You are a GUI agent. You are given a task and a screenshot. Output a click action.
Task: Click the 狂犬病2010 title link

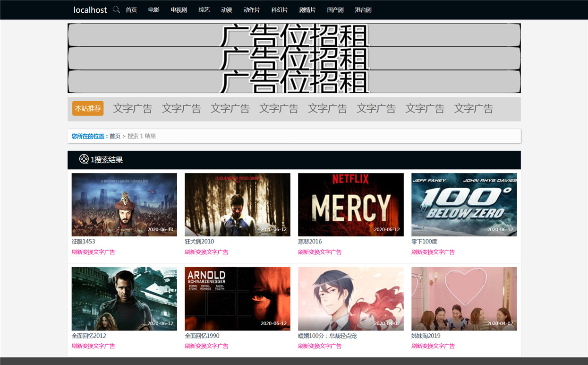[x=199, y=242]
